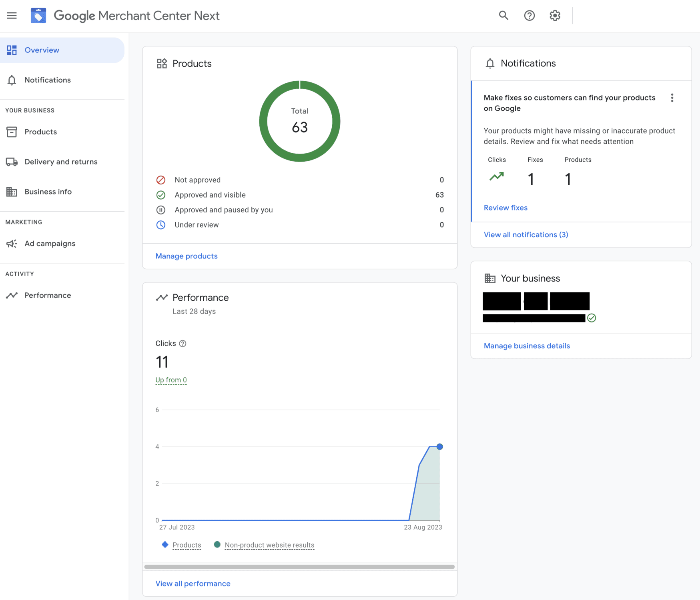Click the question mark icon next to Clicks
This screenshot has width=700, height=600.
[x=183, y=343]
